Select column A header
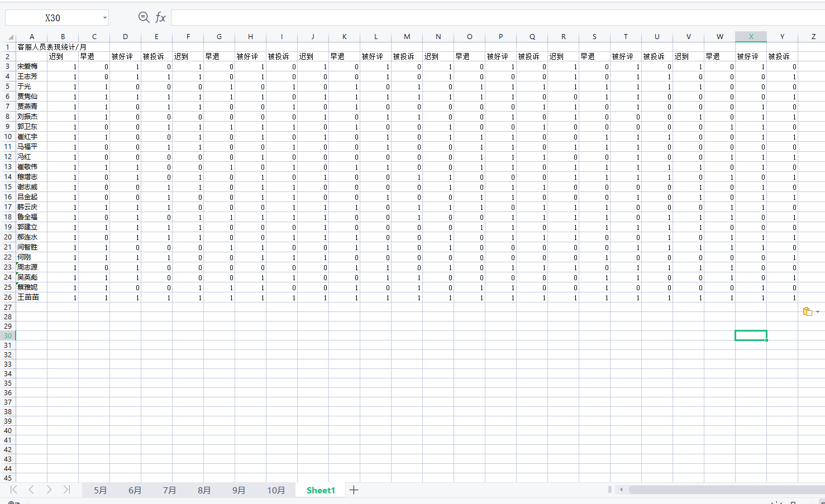 32,37
